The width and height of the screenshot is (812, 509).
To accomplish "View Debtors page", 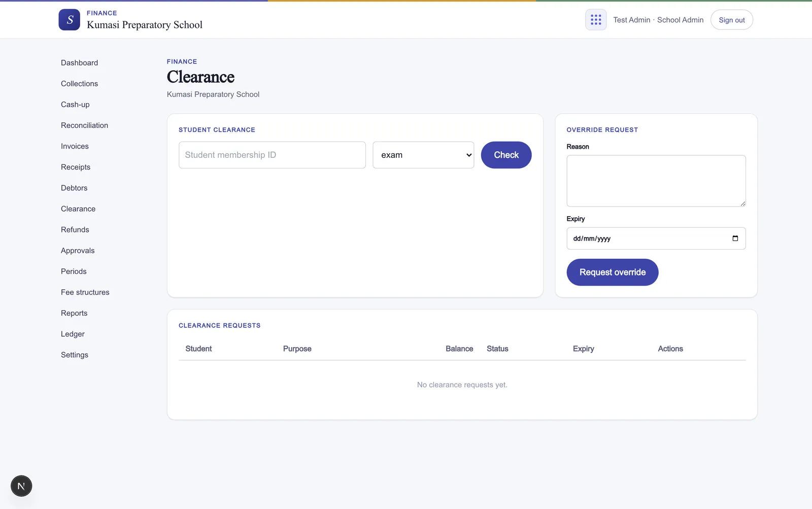I will coord(74,188).
